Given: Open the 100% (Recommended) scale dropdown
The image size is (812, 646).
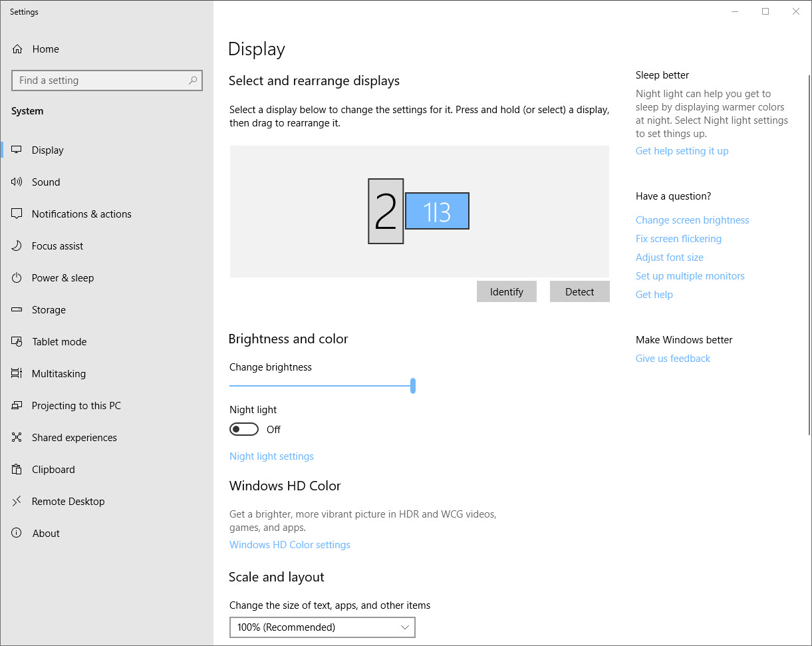Looking at the screenshot, I should click(322, 627).
